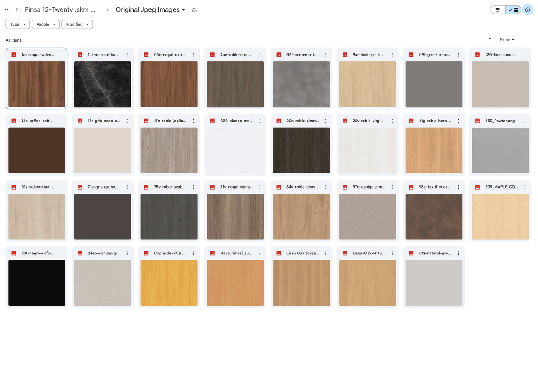Open the Name sort field dropdown
Viewport: 538px width, 392px height.
(x=507, y=39)
